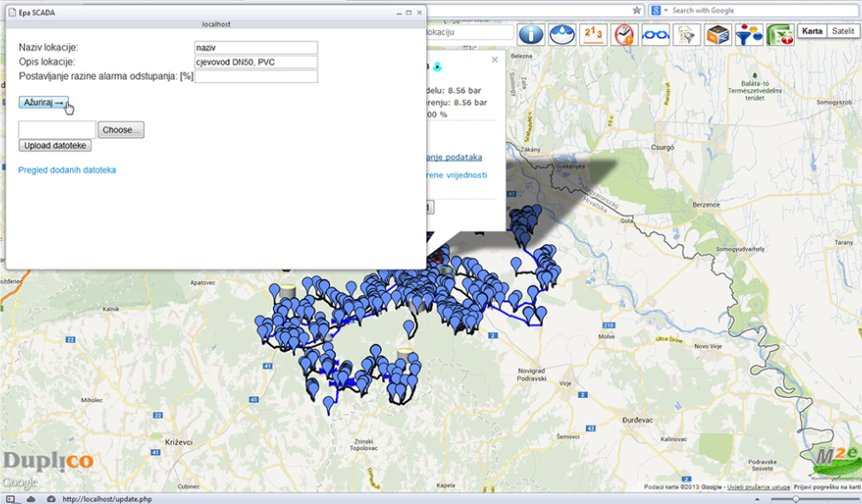Open the 'anje podataka' link in popup
The height and width of the screenshot is (504, 862).
454,157
